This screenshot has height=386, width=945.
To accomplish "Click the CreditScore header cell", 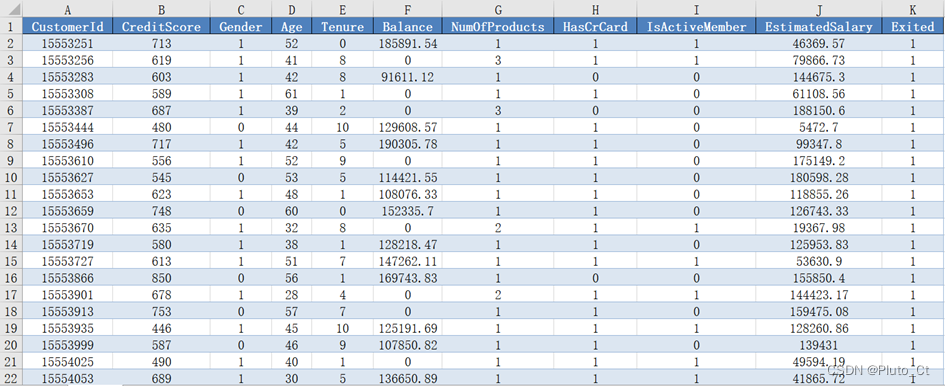I will pyautogui.click(x=161, y=27).
